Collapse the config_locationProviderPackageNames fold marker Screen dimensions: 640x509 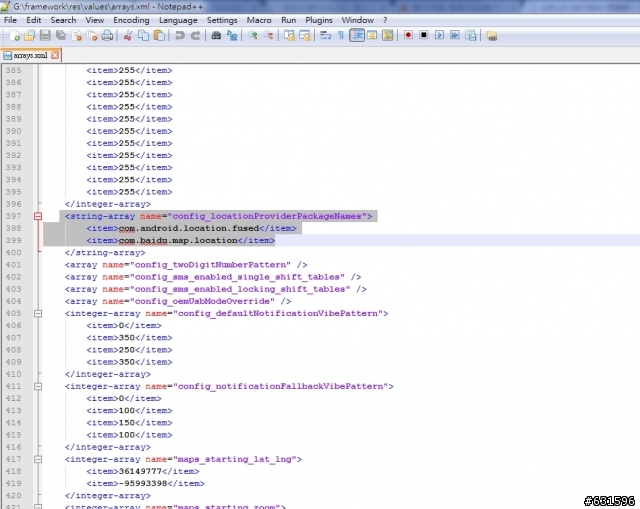coord(38,216)
